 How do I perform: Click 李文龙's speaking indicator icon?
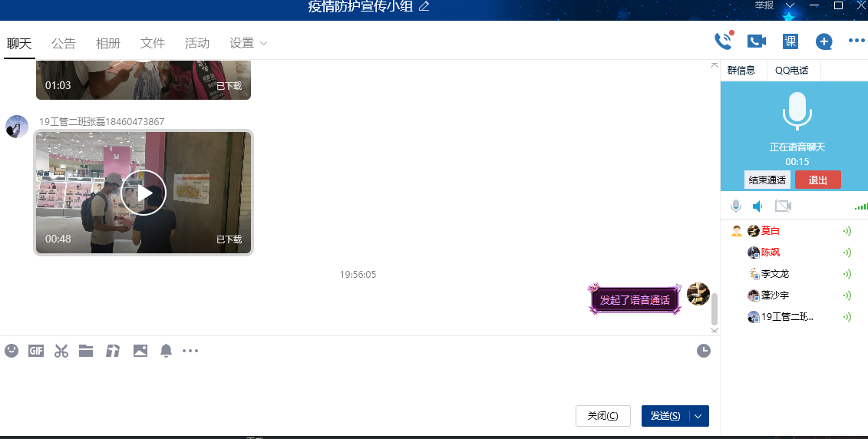(847, 274)
